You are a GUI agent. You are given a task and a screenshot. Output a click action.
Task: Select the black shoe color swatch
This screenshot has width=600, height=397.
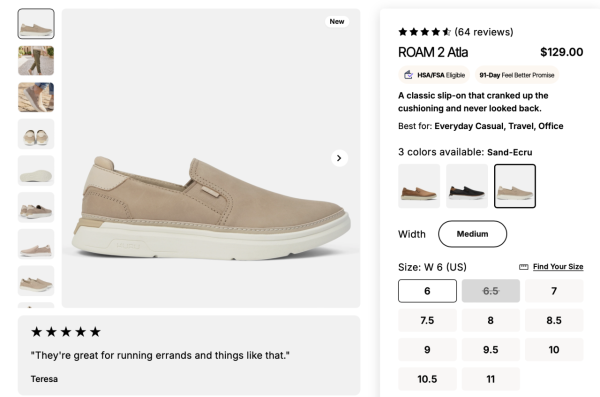(x=467, y=186)
